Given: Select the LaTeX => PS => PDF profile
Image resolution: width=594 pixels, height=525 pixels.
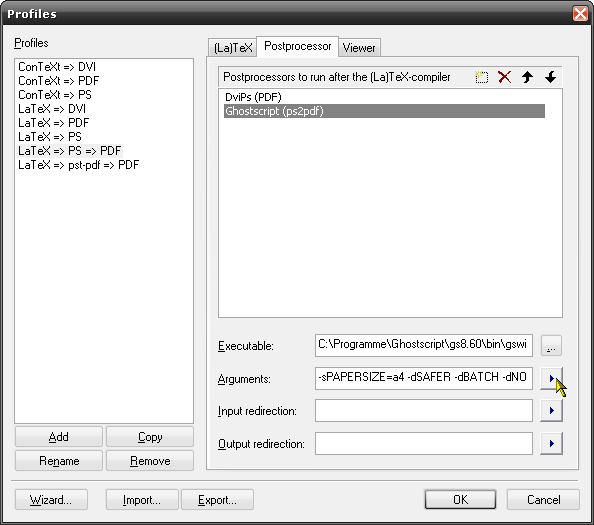Looking at the screenshot, I should 70,151.
